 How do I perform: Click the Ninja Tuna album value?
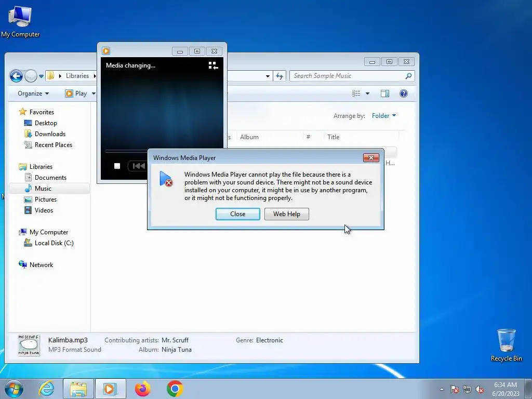(177, 350)
